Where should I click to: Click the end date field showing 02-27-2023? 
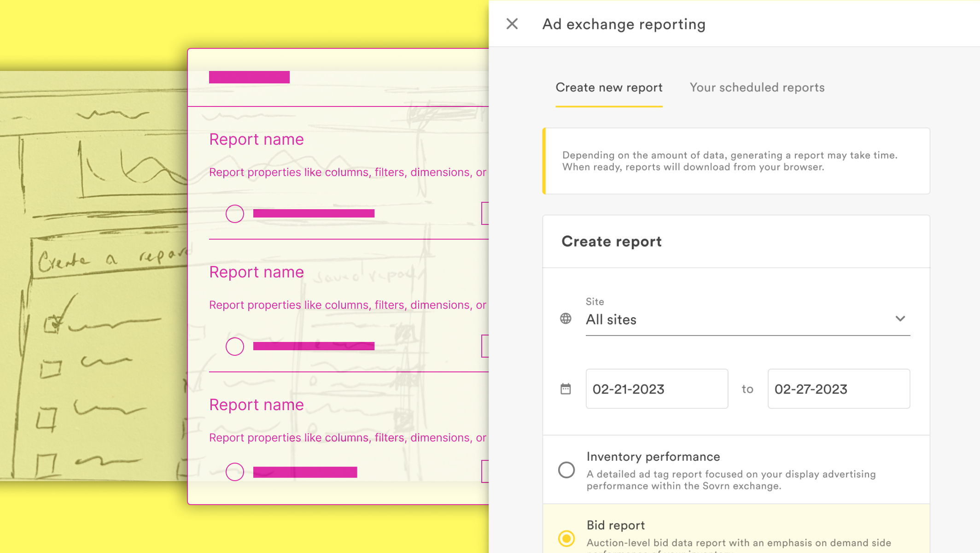click(838, 388)
